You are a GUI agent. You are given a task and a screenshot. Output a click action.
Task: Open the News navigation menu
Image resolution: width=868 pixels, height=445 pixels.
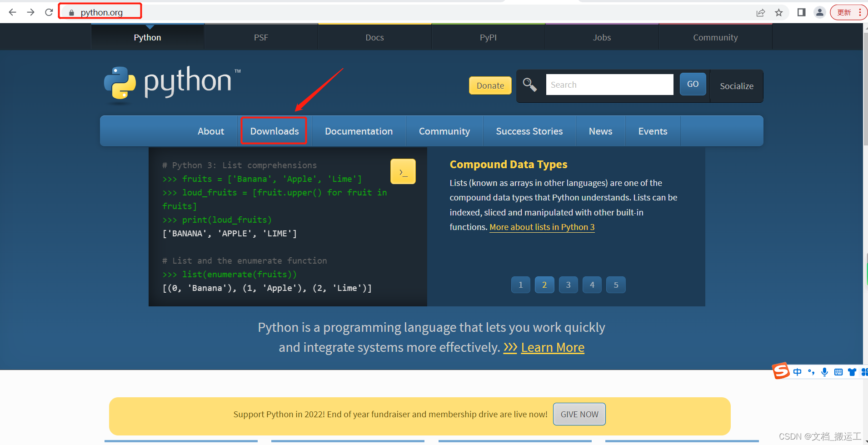coord(600,131)
